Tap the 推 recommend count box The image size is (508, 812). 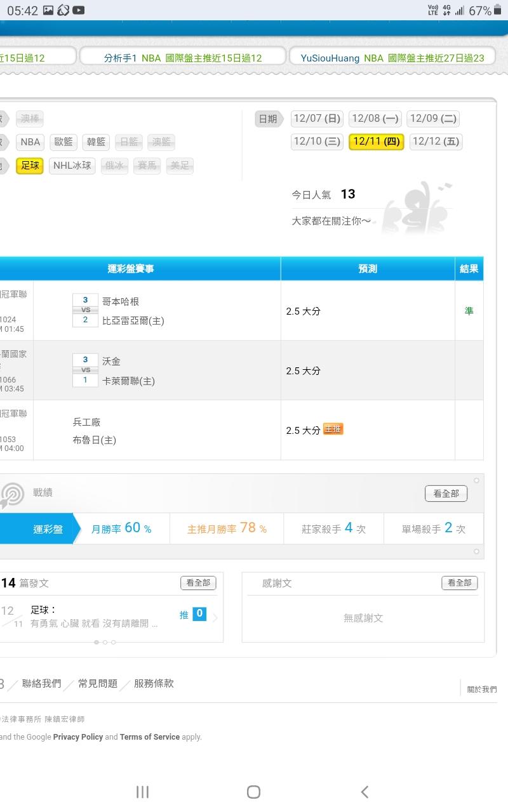pos(199,613)
